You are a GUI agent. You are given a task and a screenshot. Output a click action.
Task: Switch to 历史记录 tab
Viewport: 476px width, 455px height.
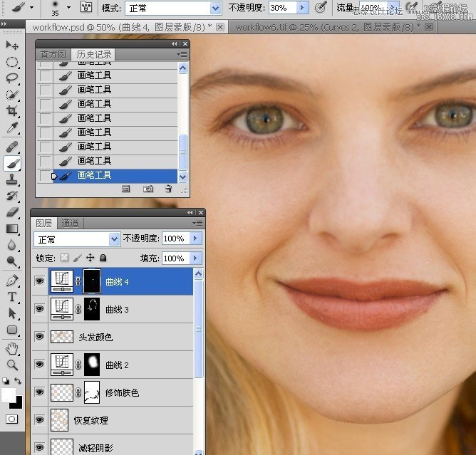coord(94,55)
